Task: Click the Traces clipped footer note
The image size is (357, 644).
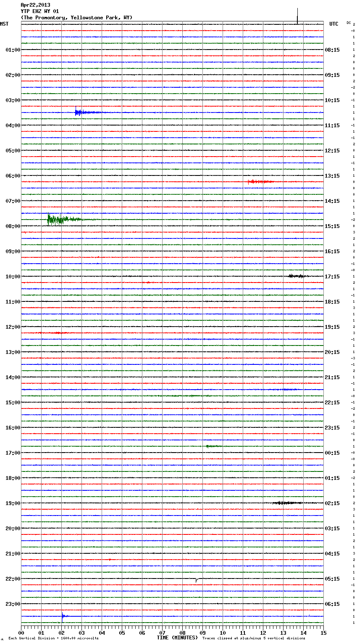Action: tap(254, 639)
